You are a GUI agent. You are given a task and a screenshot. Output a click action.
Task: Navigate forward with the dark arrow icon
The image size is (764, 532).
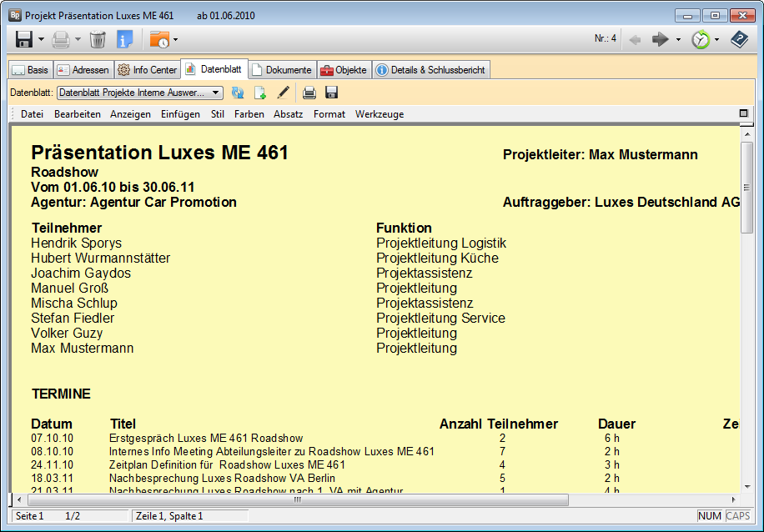pos(661,38)
